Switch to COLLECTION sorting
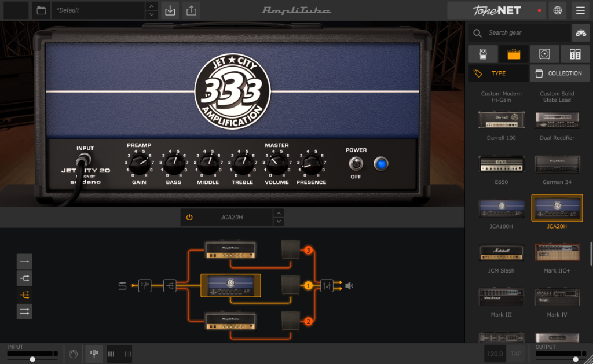The width and height of the screenshot is (593, 364). point(560,73)
